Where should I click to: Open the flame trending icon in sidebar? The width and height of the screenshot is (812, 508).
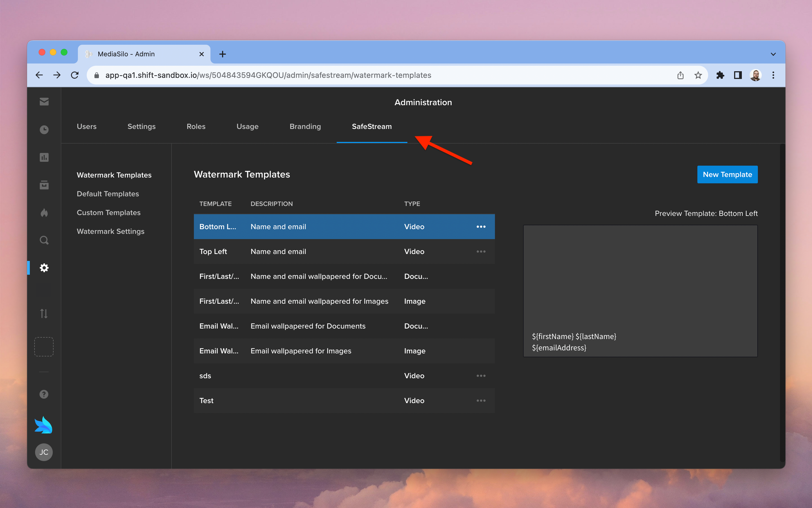click(44, 213)
